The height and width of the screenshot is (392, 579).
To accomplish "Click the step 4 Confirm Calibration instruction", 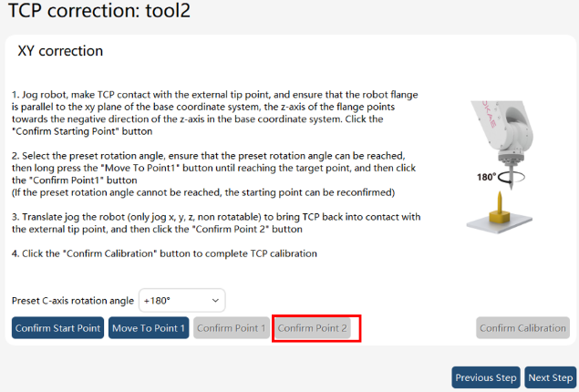I will click(164, 253).
